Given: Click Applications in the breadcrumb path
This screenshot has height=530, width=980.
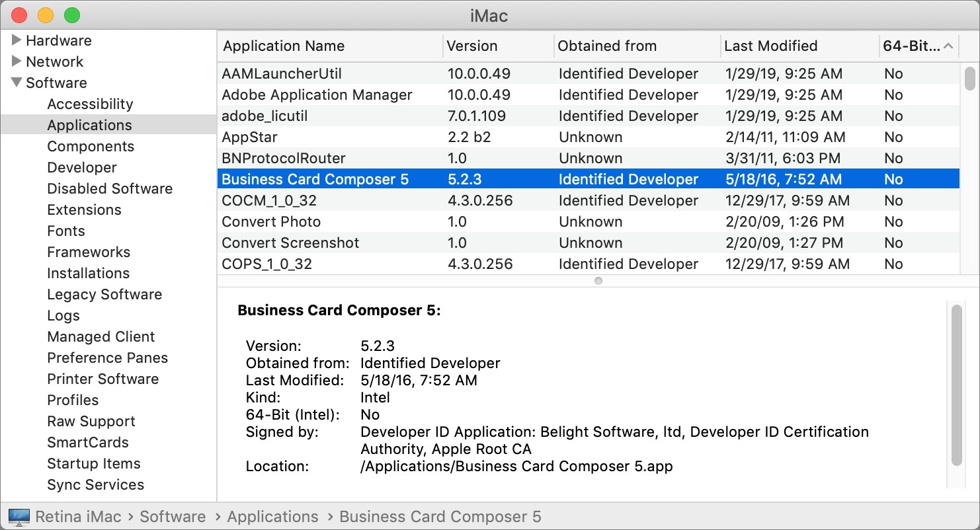Looking at the screenshot, I should (272, 516).
